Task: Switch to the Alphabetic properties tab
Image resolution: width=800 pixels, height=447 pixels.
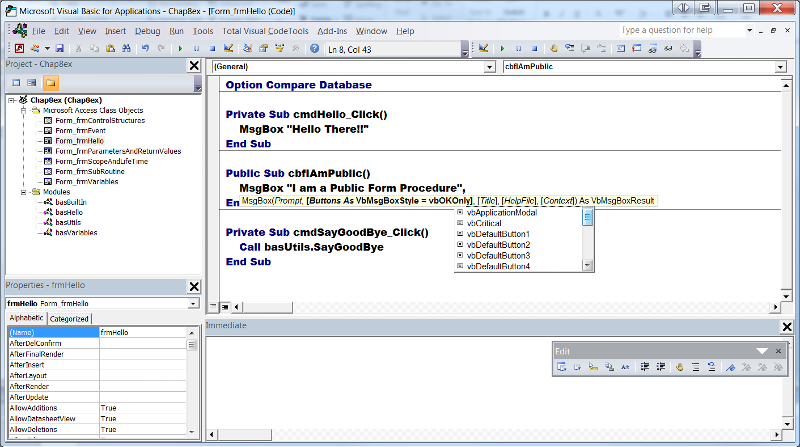Action: (x=27, y=318)
